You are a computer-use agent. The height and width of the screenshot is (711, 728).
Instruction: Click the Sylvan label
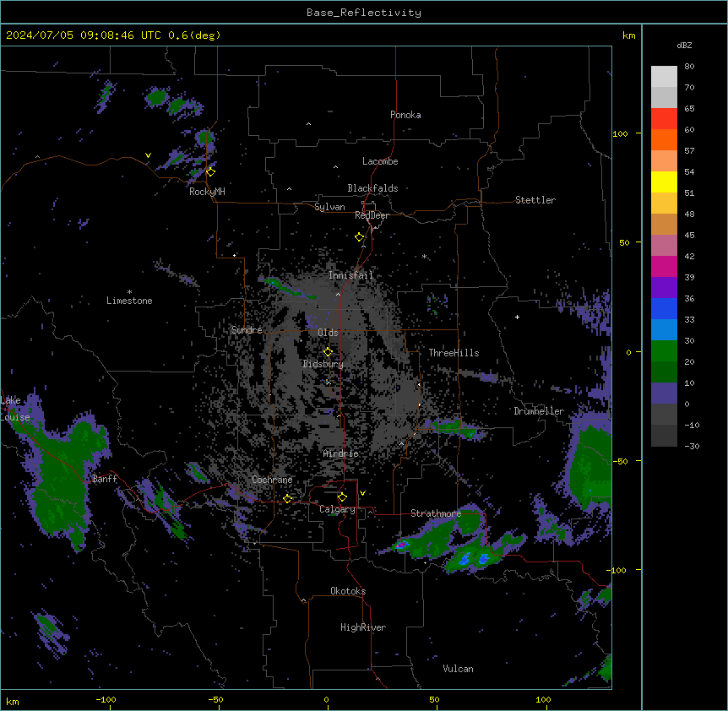329,207
